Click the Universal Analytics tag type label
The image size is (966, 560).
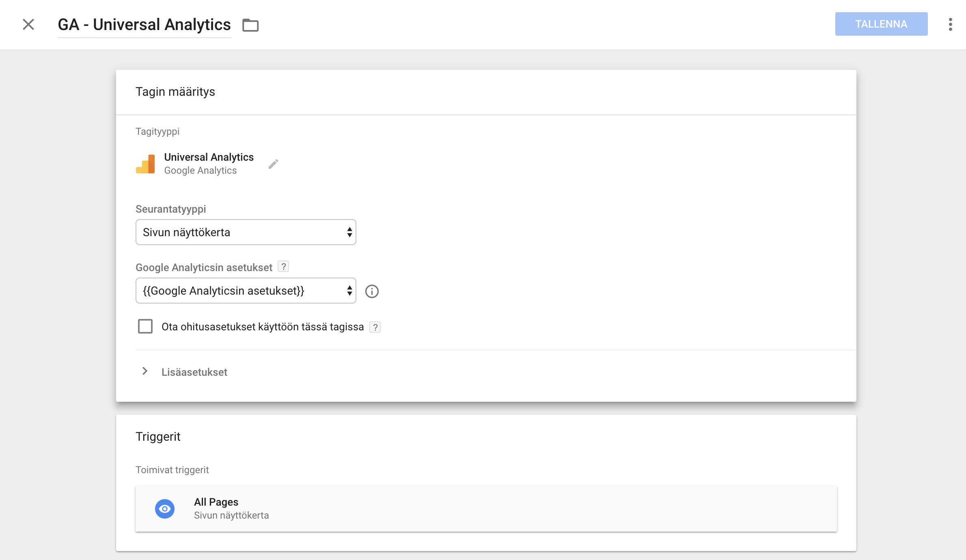pyautogui.click(x=209, y=157)
